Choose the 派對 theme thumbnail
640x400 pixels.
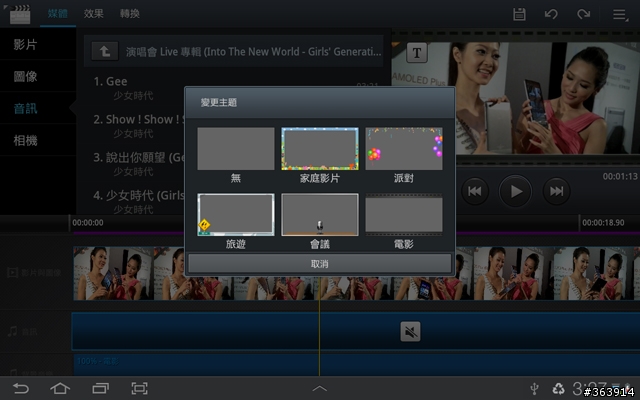pyautogui.click(x=404, y=149)
